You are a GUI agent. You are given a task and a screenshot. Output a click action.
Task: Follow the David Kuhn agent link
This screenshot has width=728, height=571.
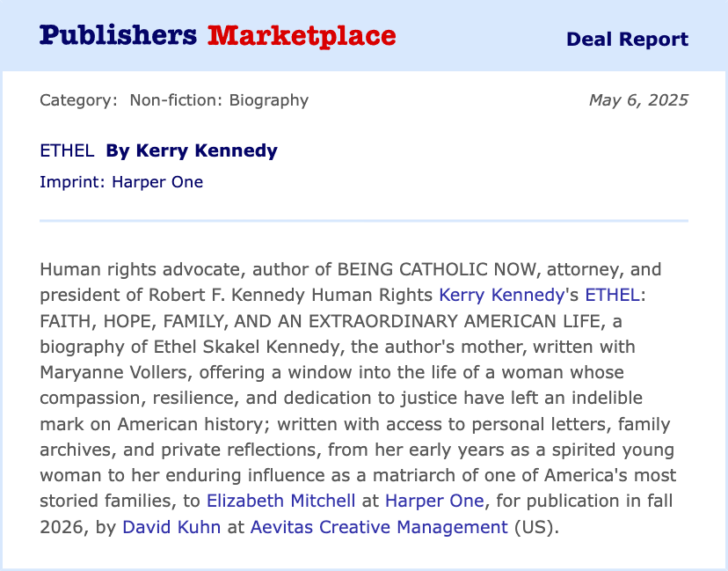tap(171, 527)
